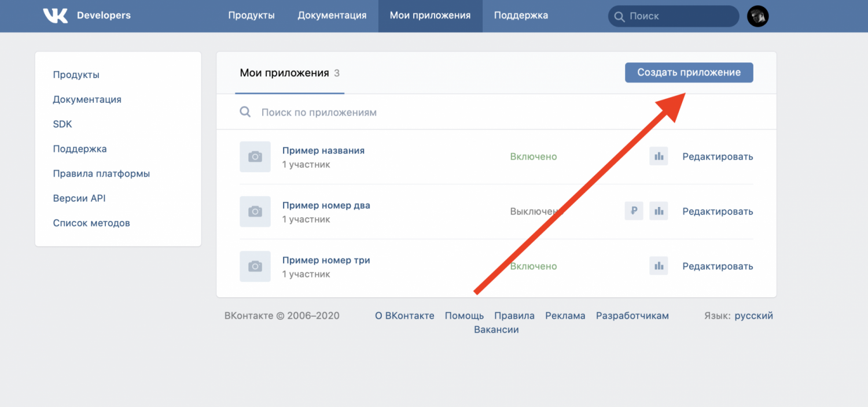This screenshot has width=868, height=407.
Task: Click Редактировать for Пример номер два
Action: click(x=718, y=212)
